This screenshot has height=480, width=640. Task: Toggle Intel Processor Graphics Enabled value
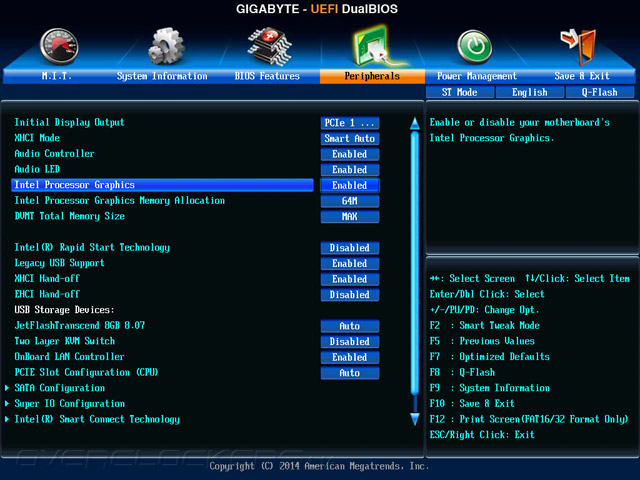pos(350,185)
